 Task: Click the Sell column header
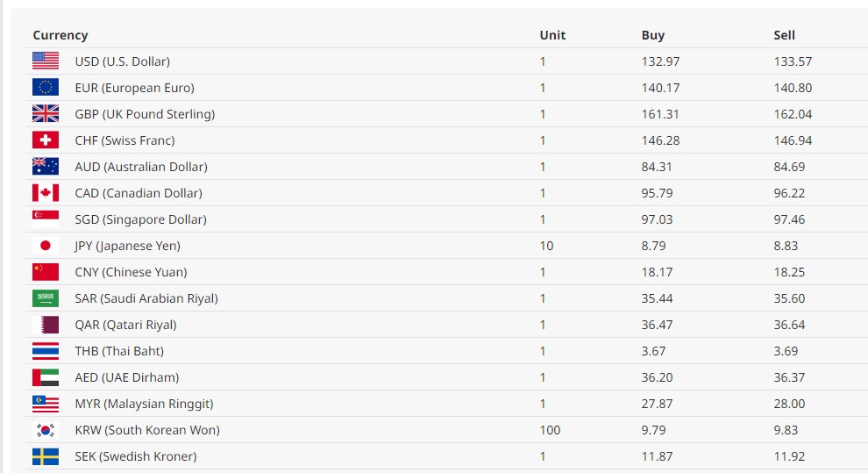coord(784,35)
